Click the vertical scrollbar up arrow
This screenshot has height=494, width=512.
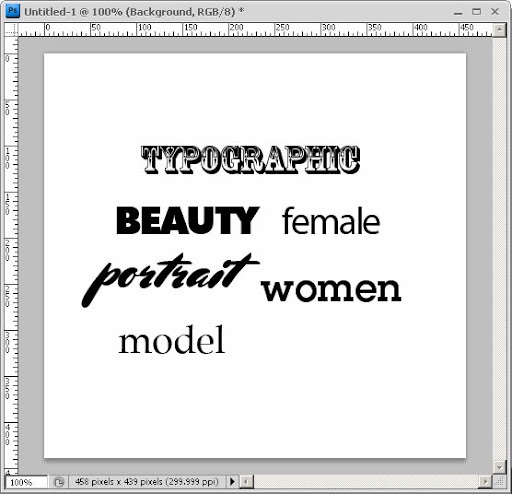coord(499,30)
